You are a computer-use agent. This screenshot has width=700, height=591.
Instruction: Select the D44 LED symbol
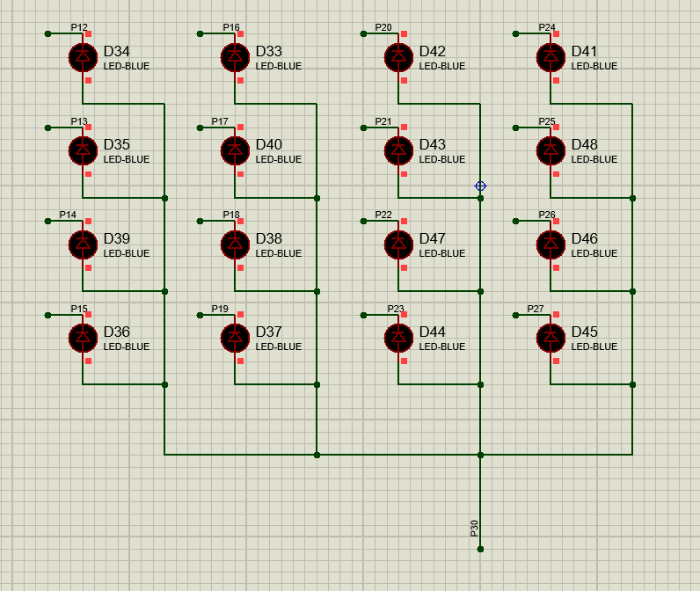tap(398, 338)
